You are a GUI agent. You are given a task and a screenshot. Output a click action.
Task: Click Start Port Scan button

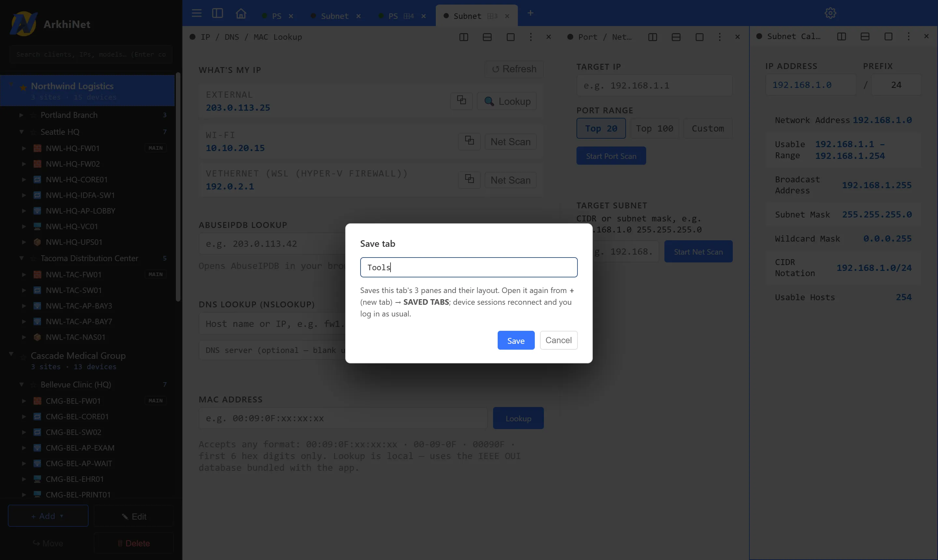click(x=611, y=156)
